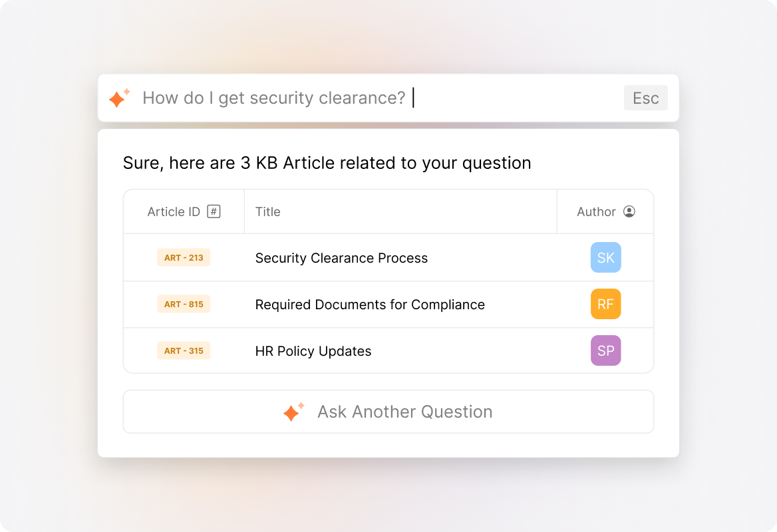Click the ART - 815 article badge
This screenshot has width=777, height=532.
tap(184, 304)
